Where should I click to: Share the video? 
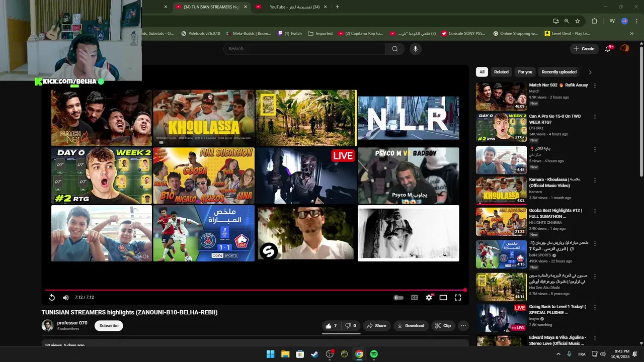(x=376, y=326)
